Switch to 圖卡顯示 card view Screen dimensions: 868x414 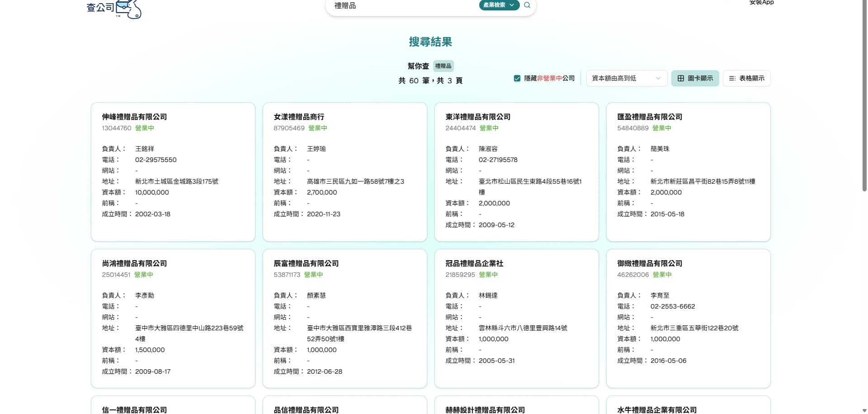(695, 78)
